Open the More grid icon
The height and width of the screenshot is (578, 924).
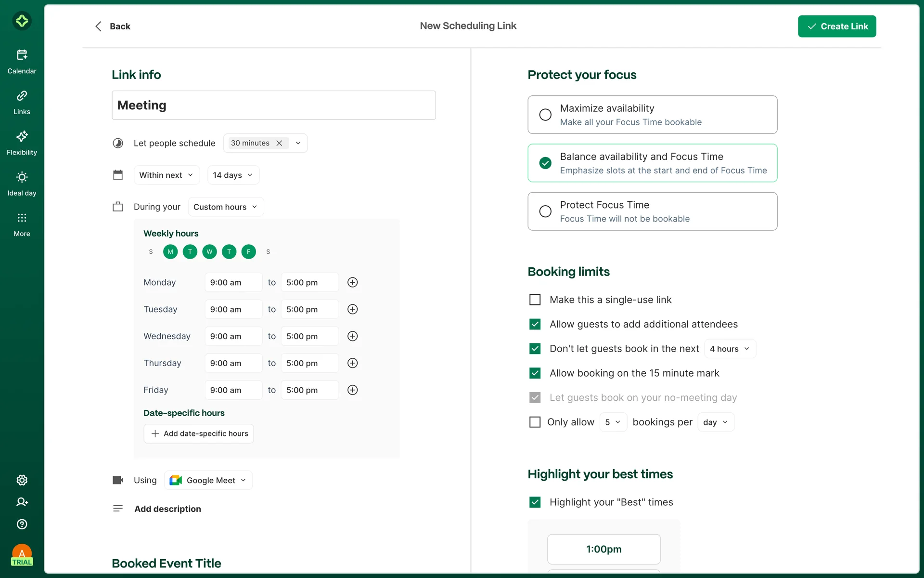coord(22,218)
